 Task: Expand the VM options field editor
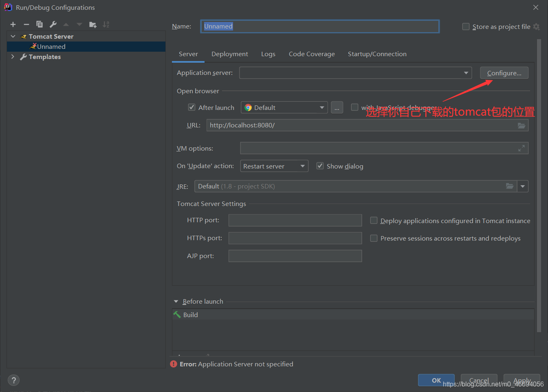point(522,148)
